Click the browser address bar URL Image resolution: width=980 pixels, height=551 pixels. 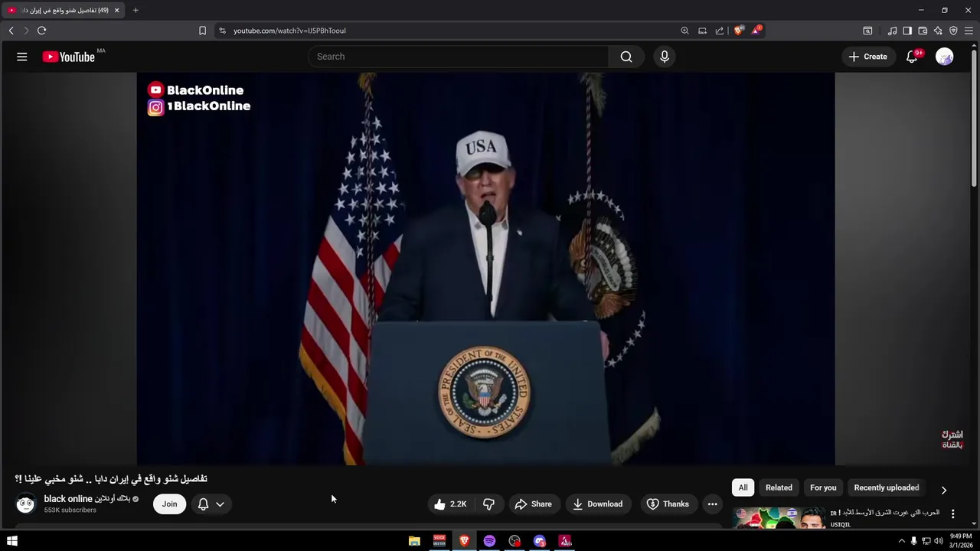tap(289, 31)
